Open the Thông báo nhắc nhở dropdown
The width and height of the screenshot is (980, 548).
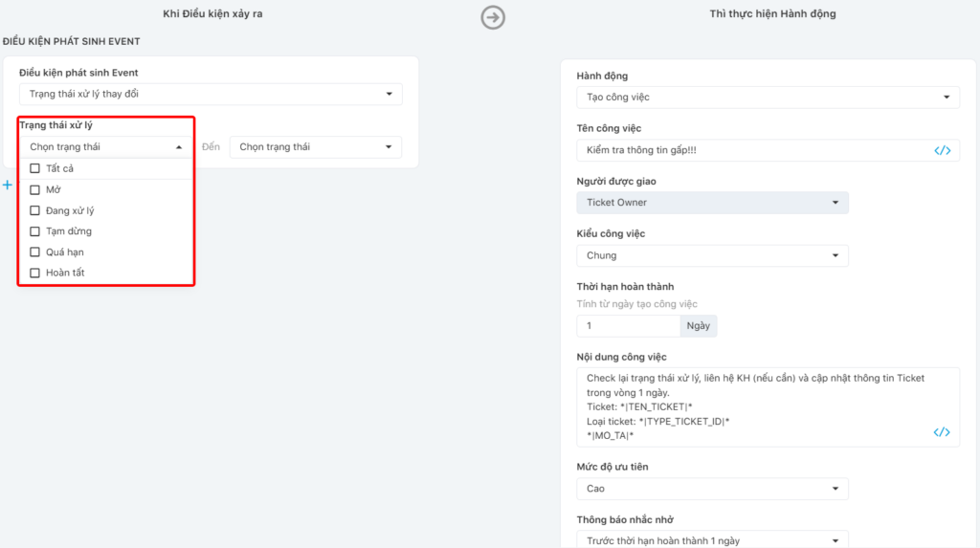pyautogui.click(x=712, y=539)
